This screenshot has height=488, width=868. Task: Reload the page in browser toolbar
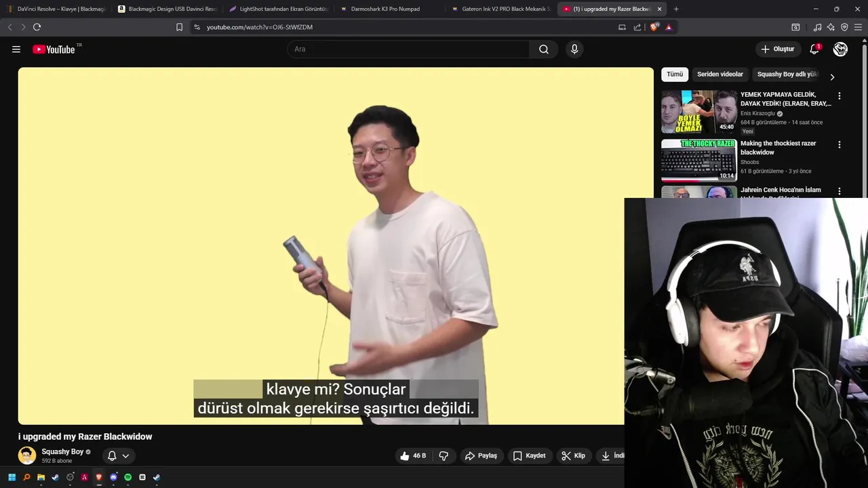pos(37,27)
